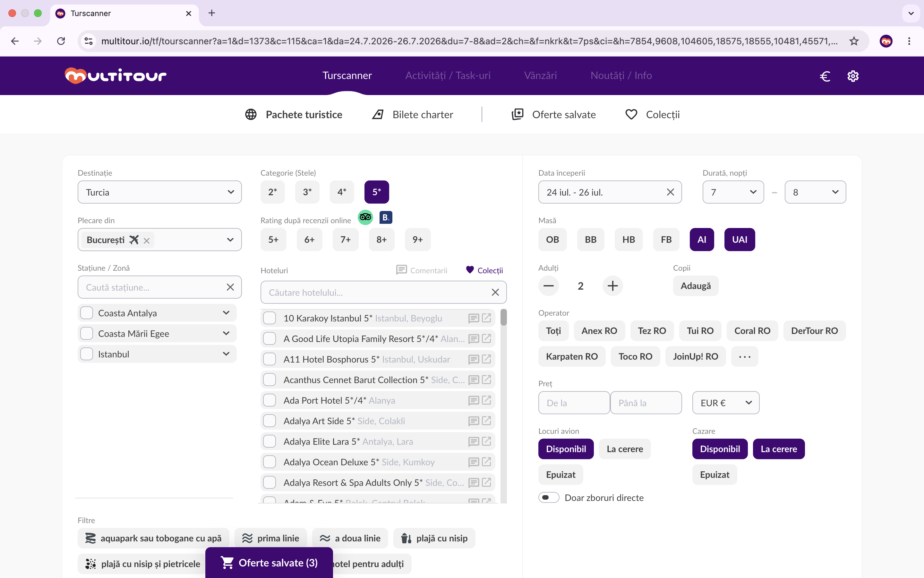Open minimum nights dropdown showing 7
Image resolution: width=924 pixels, height=578 pixels.
click(x=733, y=192)
